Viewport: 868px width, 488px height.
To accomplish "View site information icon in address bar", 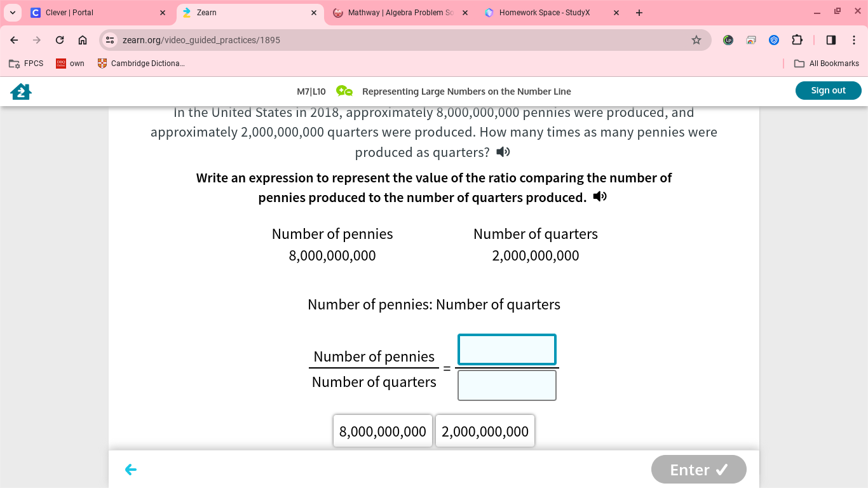I will click(x=110, y=40).
